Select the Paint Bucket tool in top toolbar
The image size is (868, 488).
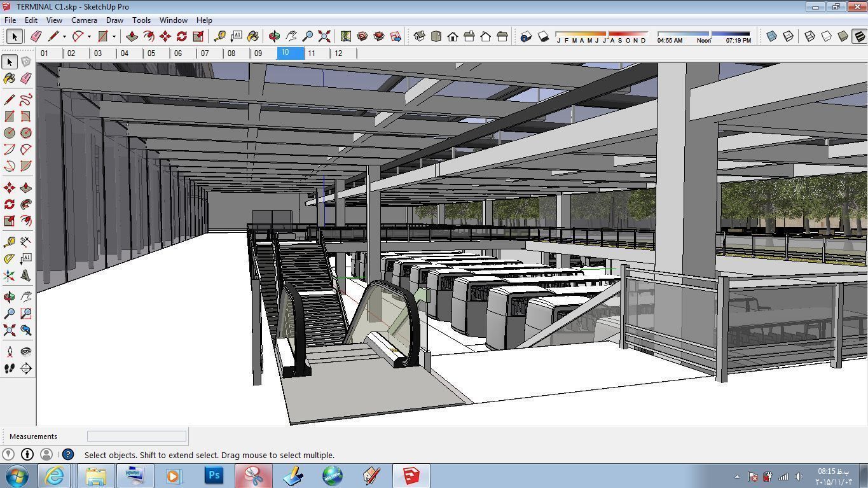tap(253, 37)
